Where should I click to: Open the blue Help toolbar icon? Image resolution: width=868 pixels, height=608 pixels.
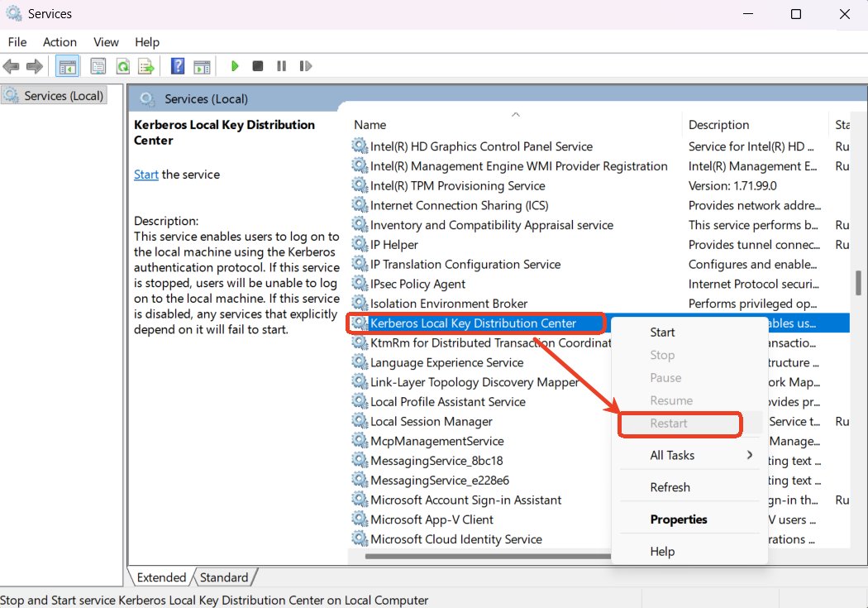coord(177,66)
